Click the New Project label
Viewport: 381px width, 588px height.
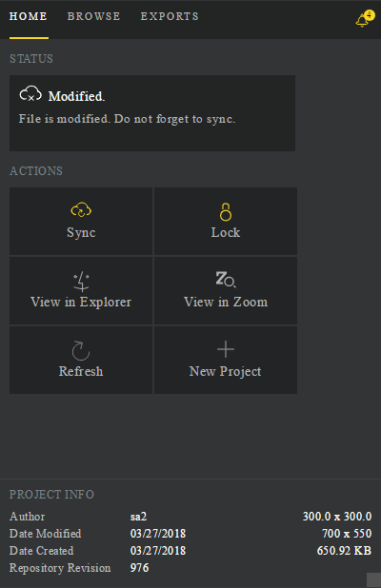click(225, 371)
